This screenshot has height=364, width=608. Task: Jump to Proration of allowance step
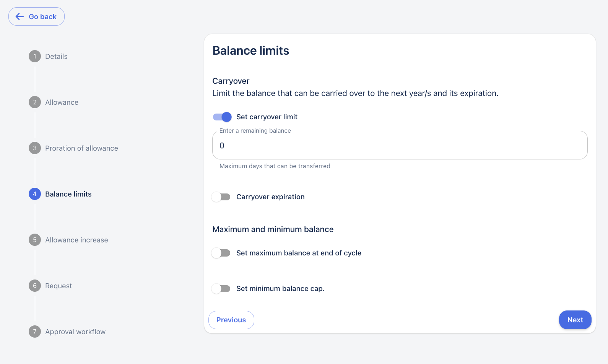[x=81, y=148]
